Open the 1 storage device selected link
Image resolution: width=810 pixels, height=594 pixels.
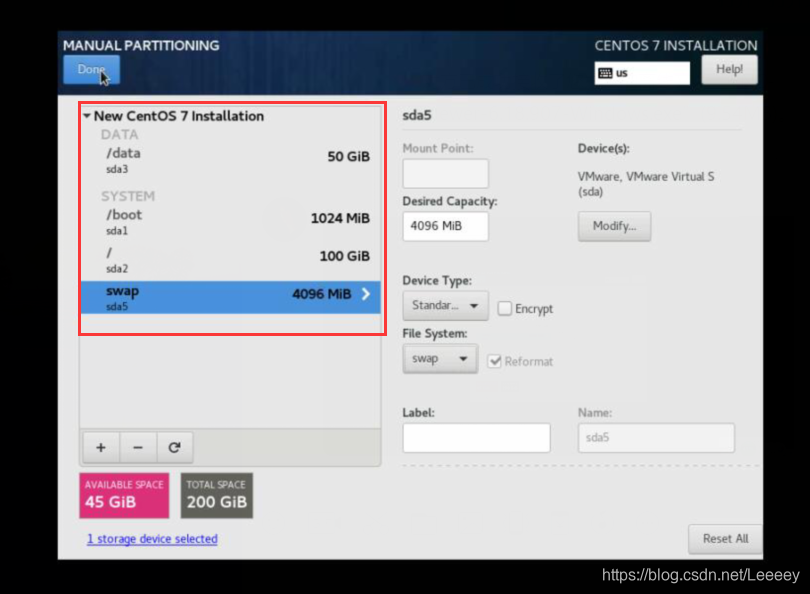coord(152,539)
